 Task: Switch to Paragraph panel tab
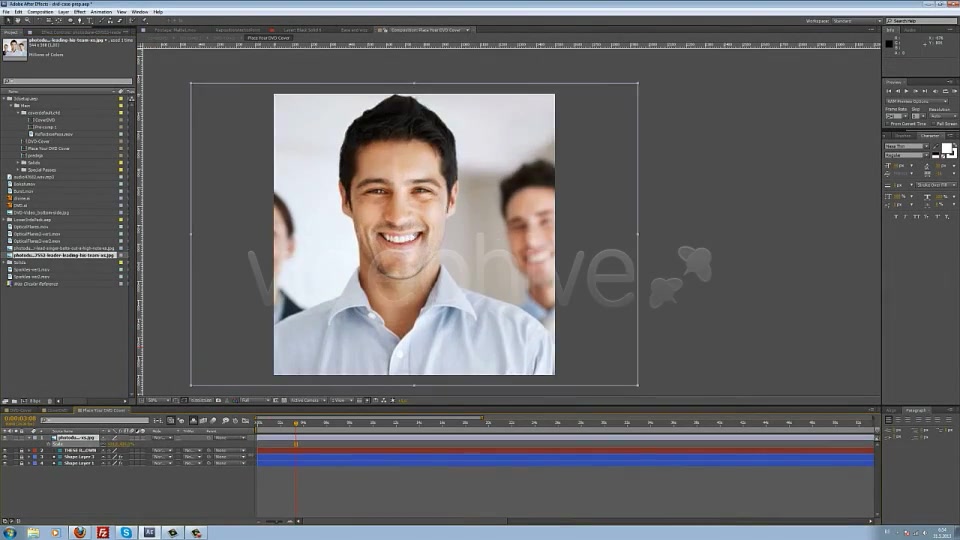point(917,410)
